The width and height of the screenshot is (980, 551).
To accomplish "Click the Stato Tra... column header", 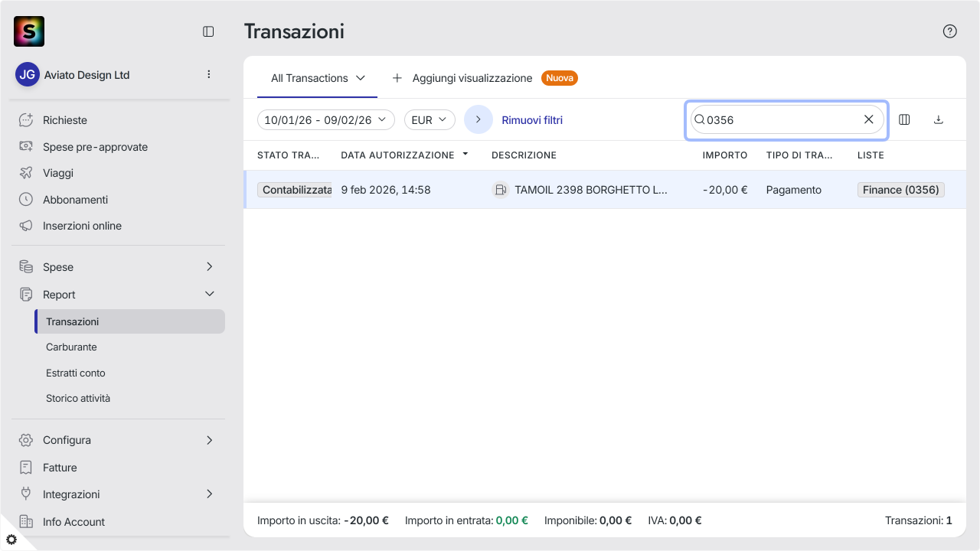I will (x=289, y=155).
